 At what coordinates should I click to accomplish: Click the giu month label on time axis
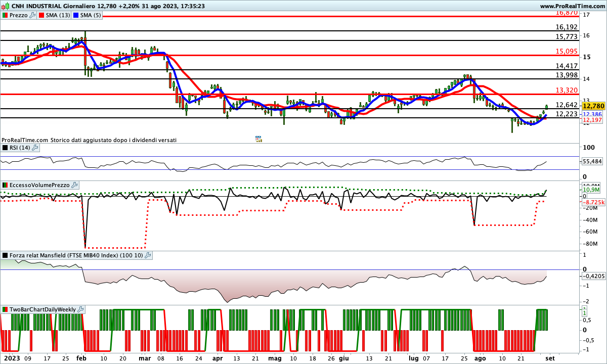(x=343, y=358)
